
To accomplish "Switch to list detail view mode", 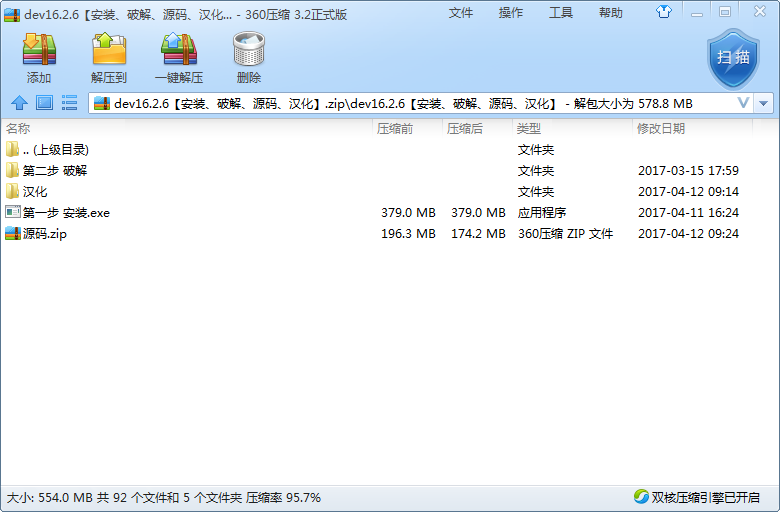I will (x=69, y=103).
